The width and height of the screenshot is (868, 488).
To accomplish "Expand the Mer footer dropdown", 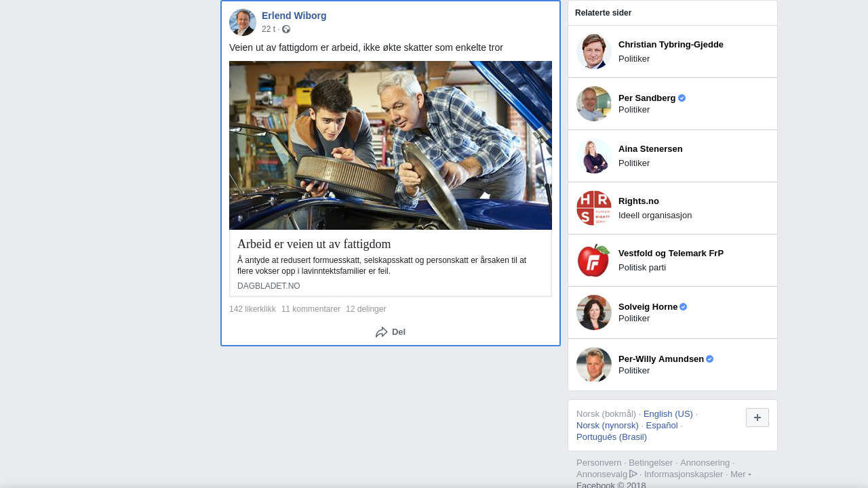I will point(741,474).
